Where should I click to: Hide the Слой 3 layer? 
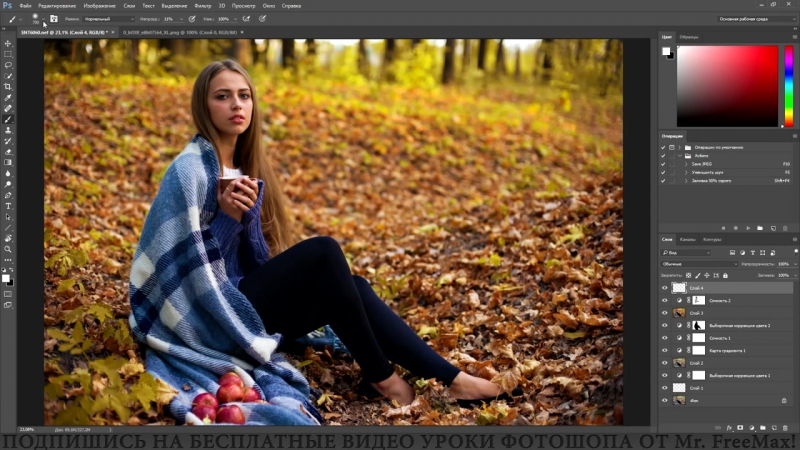pyautogui.click(x=664, y=313)
